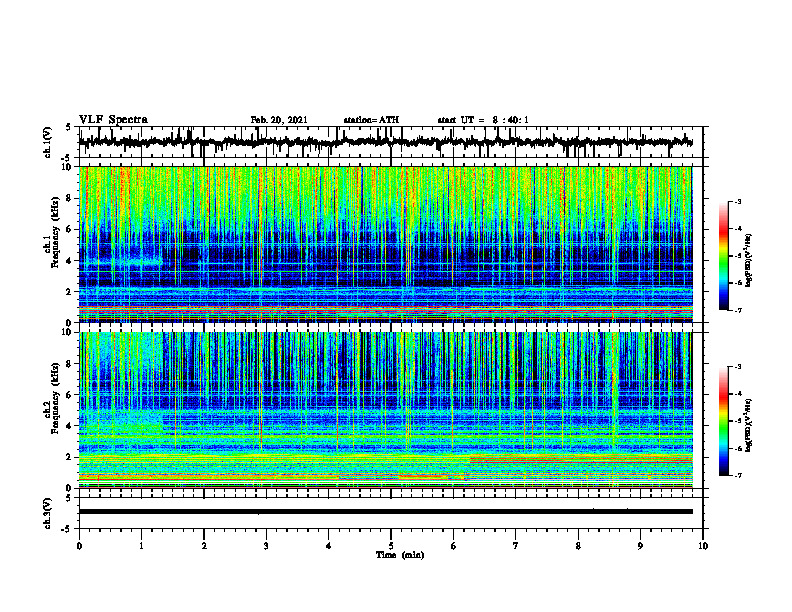
Task: Click time-axis tick label "1"
Action: pos(141,546)
